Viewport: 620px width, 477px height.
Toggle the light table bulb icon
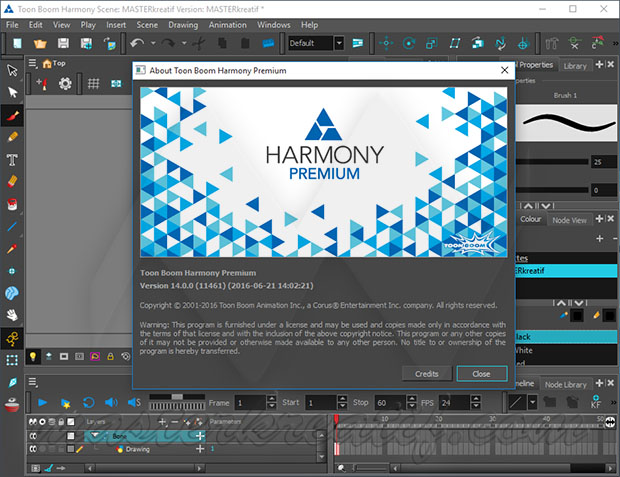click(33, 357)
